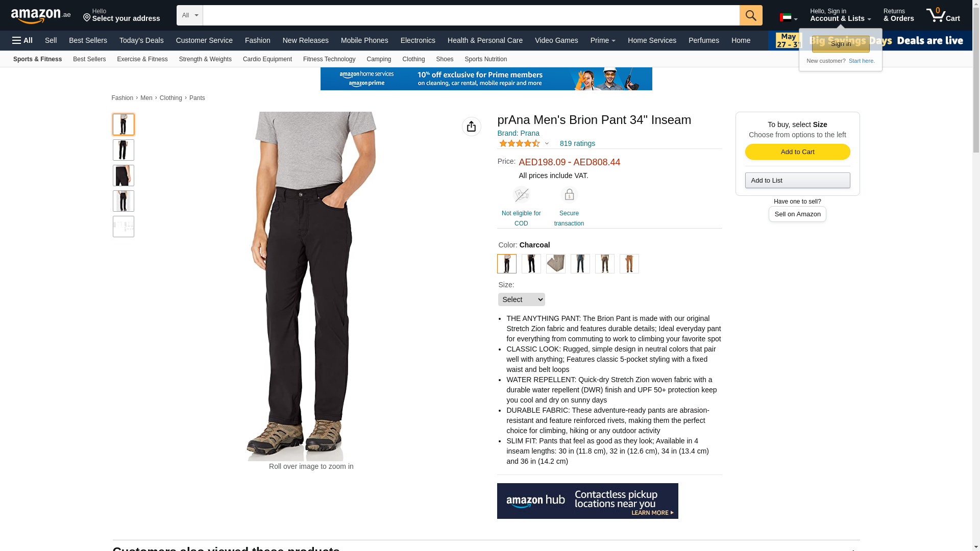Click into the search input field
The width and height of the screenshot is (980, 551).
[471, 15]
